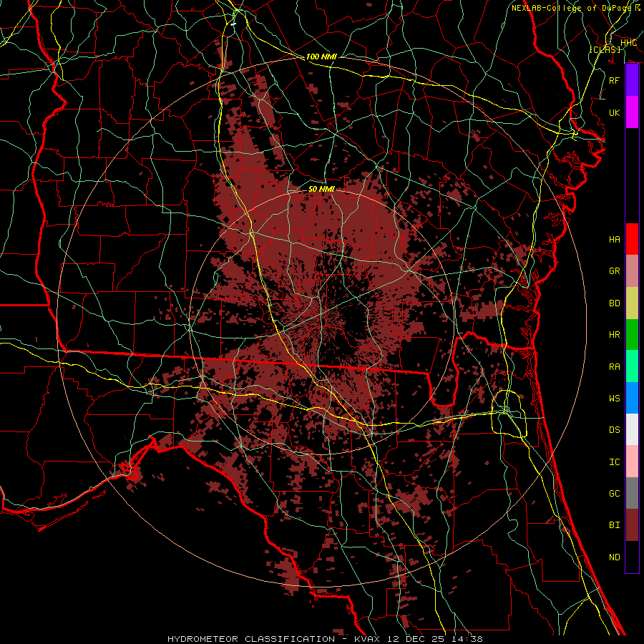Screen dimensions: 644x644
Task: Click the GR legend label
Action: click(x=614, y=271)
